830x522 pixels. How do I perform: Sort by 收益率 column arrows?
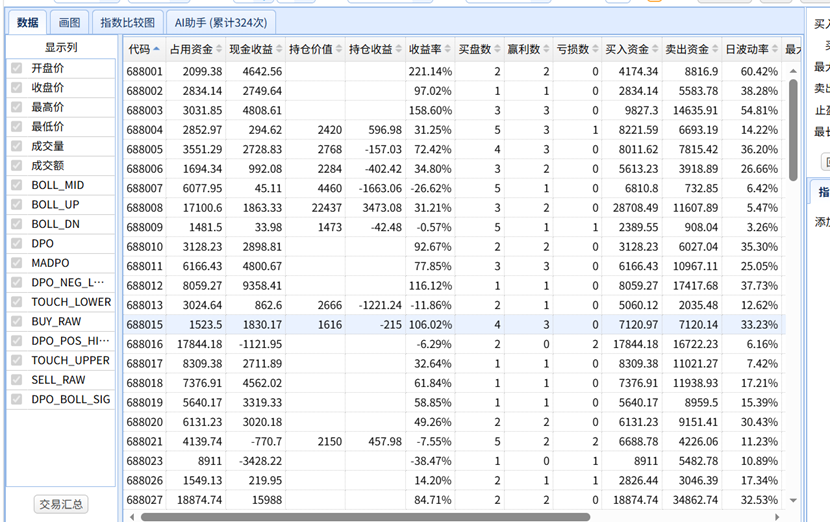pos(448,49)
